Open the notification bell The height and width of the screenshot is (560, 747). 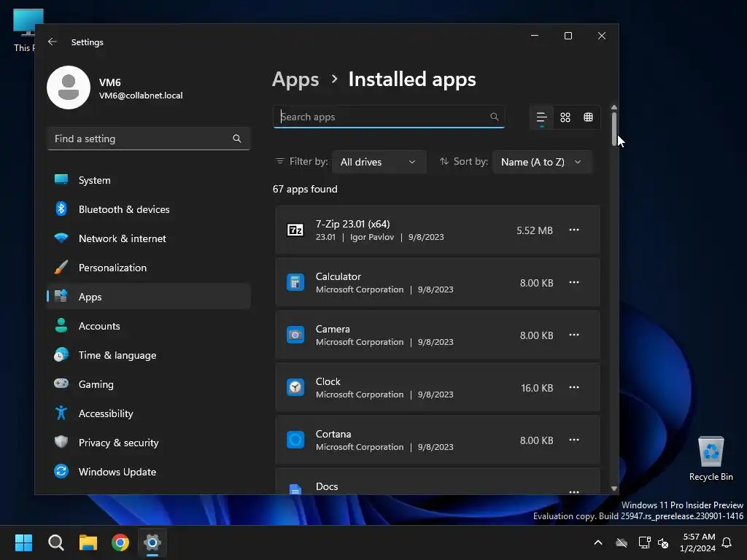[727, 542]
